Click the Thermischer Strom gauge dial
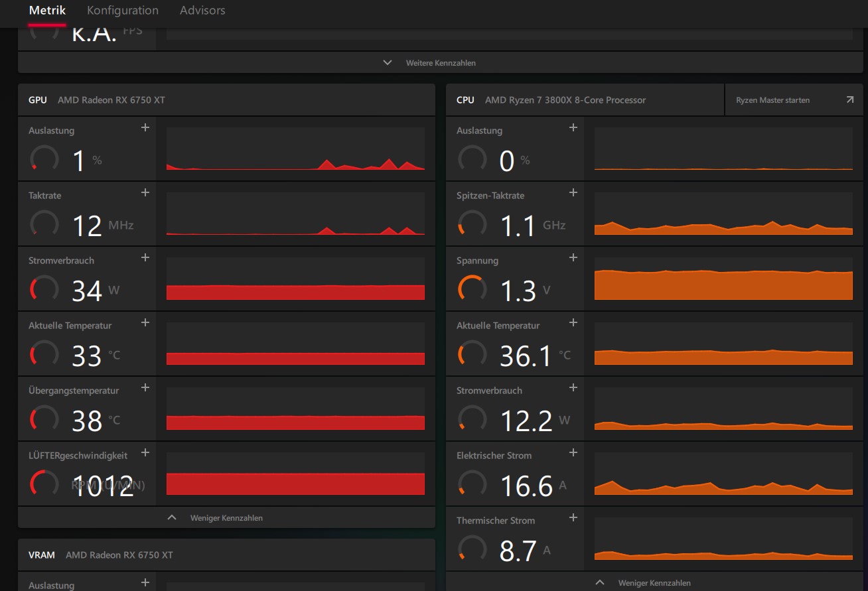This screenshot has width=868, height=591. 472,549
